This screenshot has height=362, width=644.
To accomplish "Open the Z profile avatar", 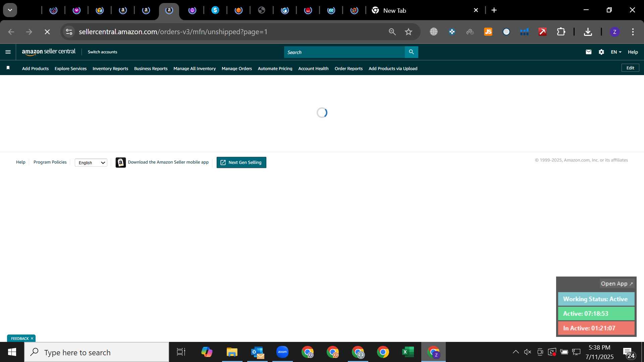I will 614,32.
